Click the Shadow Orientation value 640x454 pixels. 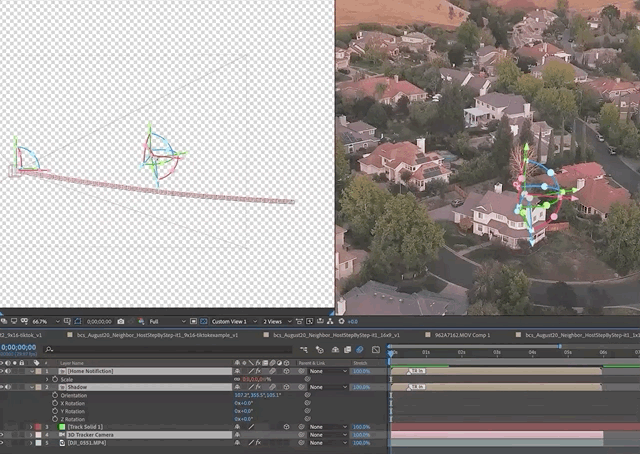tap(256, 395)
